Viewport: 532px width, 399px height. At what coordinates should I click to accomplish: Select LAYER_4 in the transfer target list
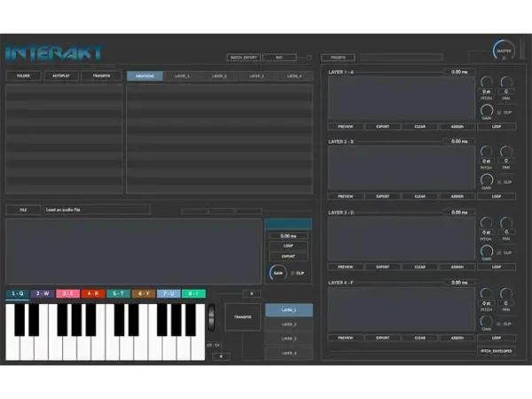[289, 353]
